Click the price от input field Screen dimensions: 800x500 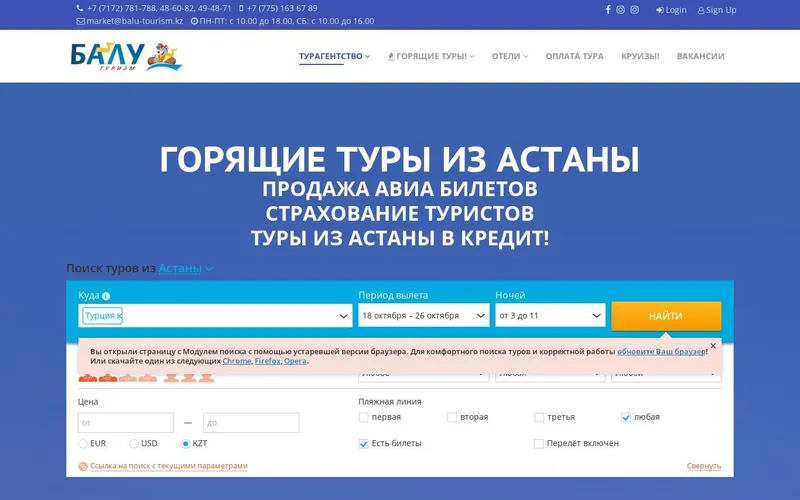126,423
